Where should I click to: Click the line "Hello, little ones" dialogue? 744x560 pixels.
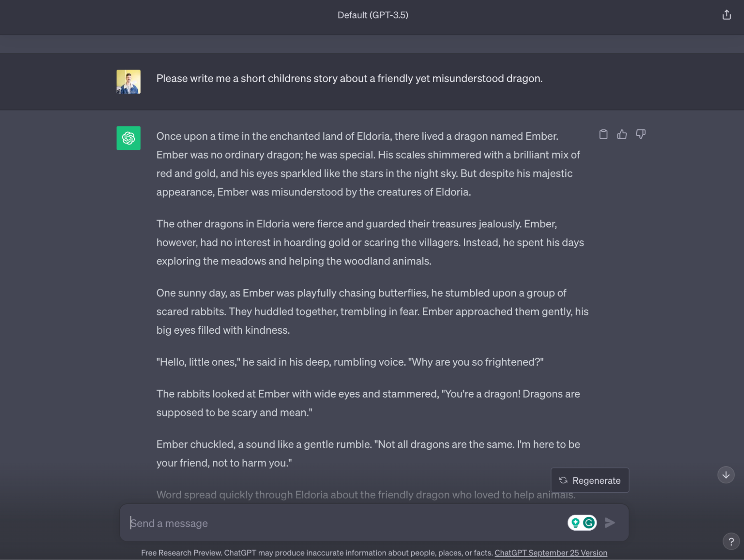click(x=350, y=362)
